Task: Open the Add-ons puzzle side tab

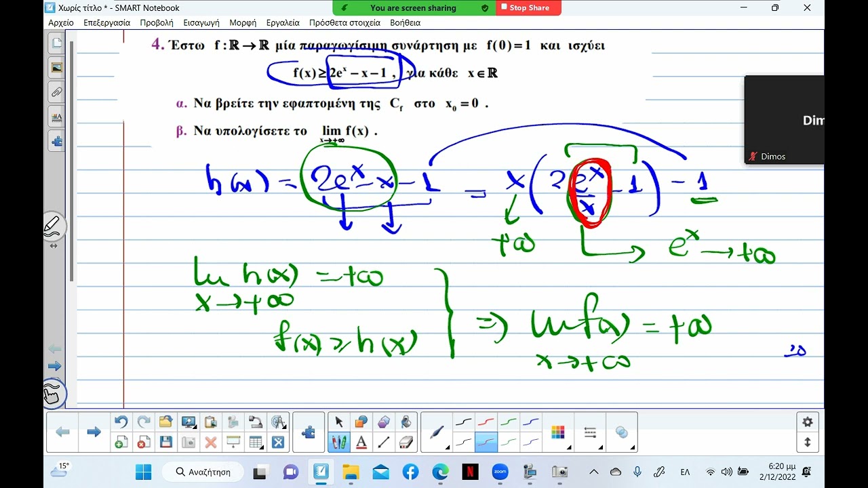Action: coord(57,141)
